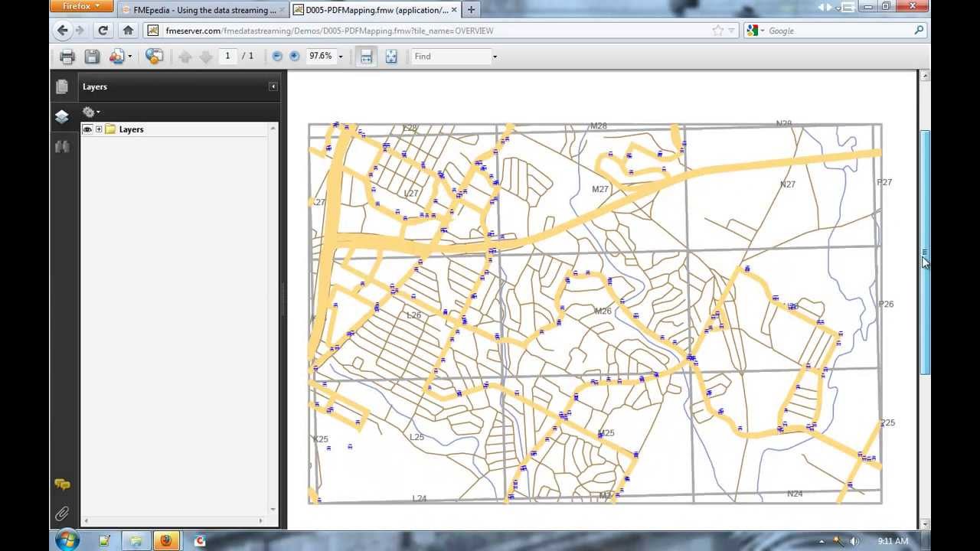This screenshot has height=551, width=980.
Task: Click the L26 tile label on map
Action: point(413,315)
